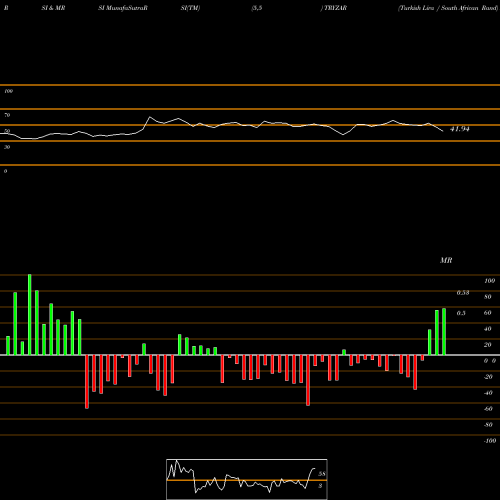The image size is (500, 500).
Task: Click the MR axis label -40
Action: (x=488, y=393)
